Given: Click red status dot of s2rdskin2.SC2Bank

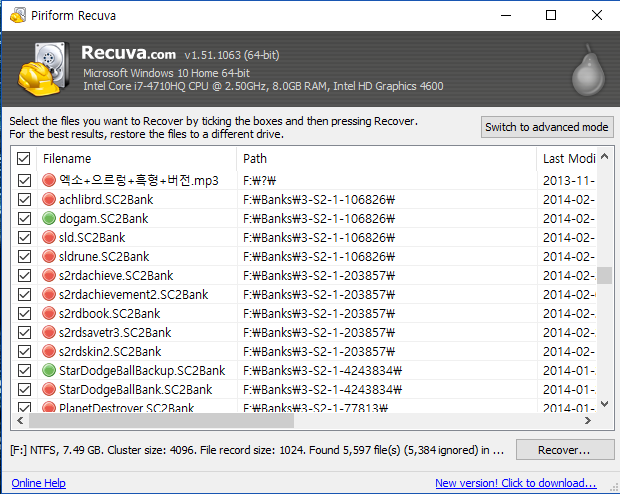Looking at the screenshot, I should tap(49, 351).
